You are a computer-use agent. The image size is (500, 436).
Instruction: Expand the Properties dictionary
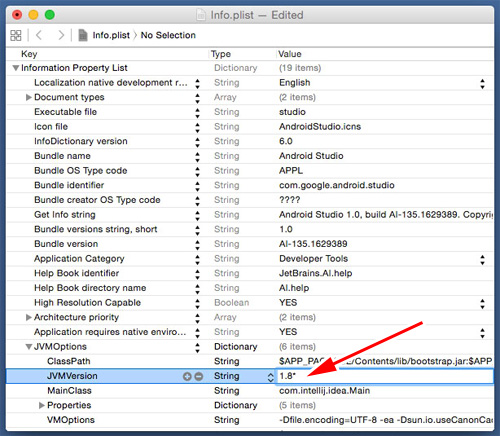42,405
